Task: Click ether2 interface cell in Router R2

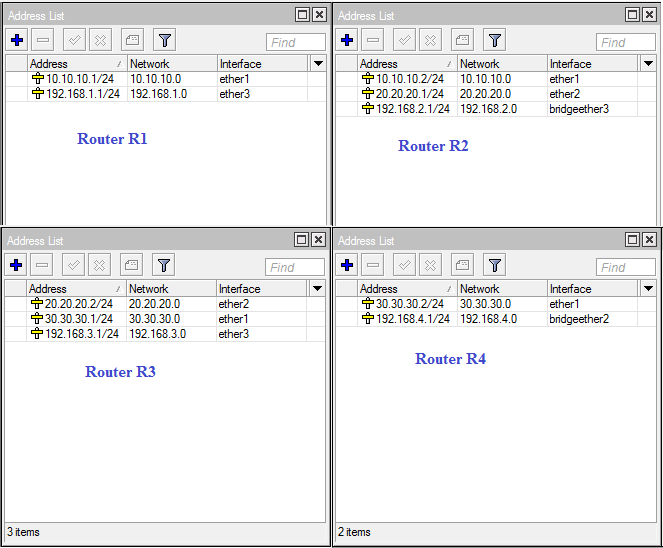Action: pos(592,94)
